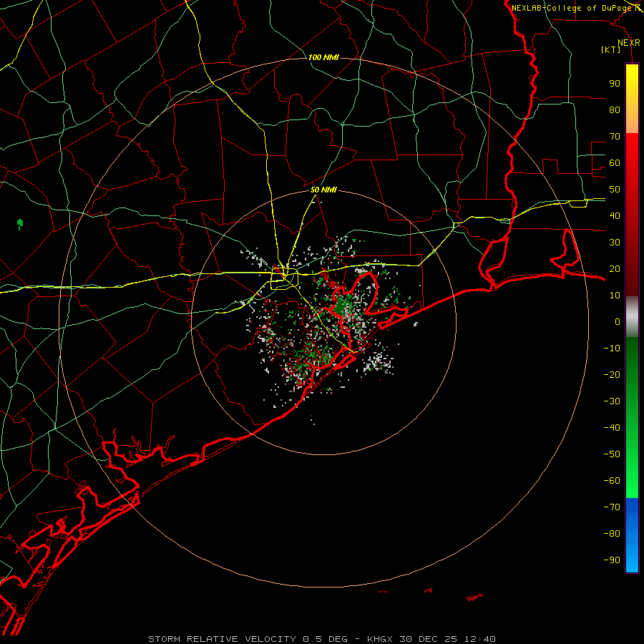This screenshot has width=644, height=644.
Task: Click the "[KT]" units label
Action: point(611,49)
